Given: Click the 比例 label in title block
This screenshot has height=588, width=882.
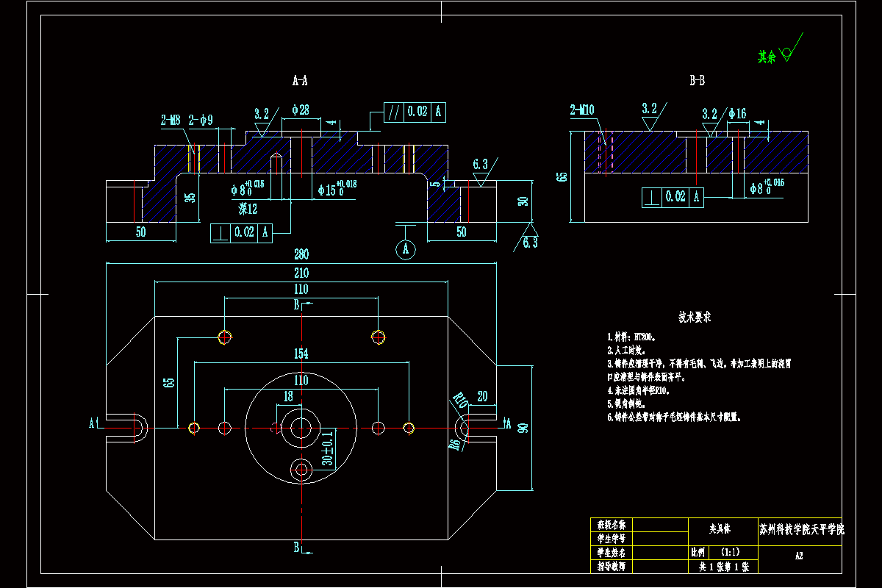Looking at the screenshot, I should click(698, 552).
